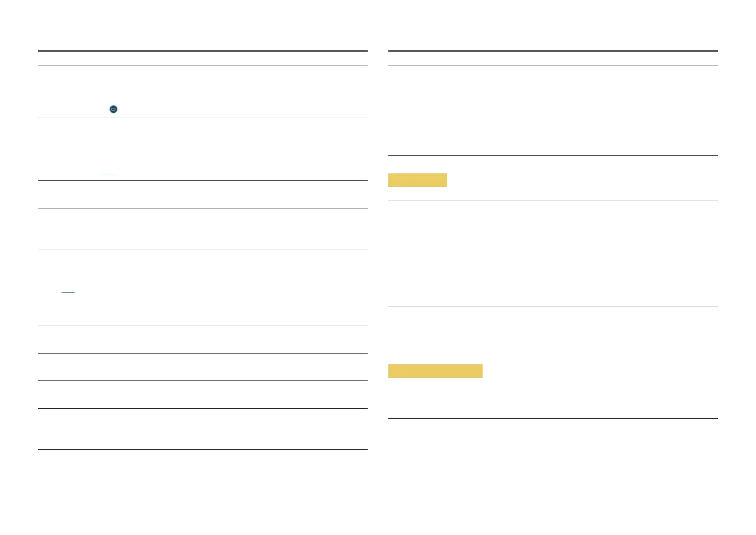Click the left table row containing the upper link
This screenshot has width=756, height=535.
pos(202,149)
